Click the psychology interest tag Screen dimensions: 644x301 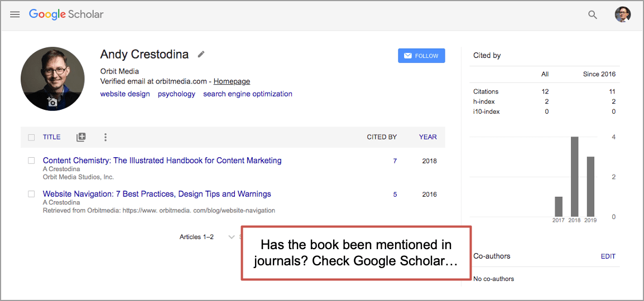click(176, 94)
